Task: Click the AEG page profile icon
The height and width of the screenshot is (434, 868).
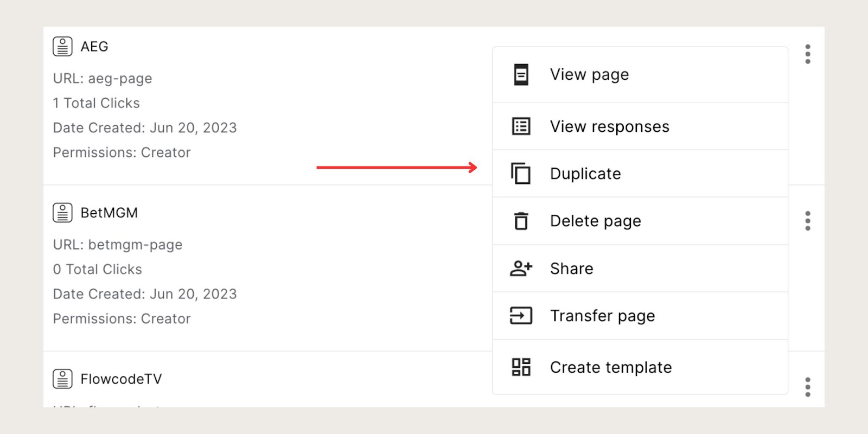Action: click(x=62, y=47)
